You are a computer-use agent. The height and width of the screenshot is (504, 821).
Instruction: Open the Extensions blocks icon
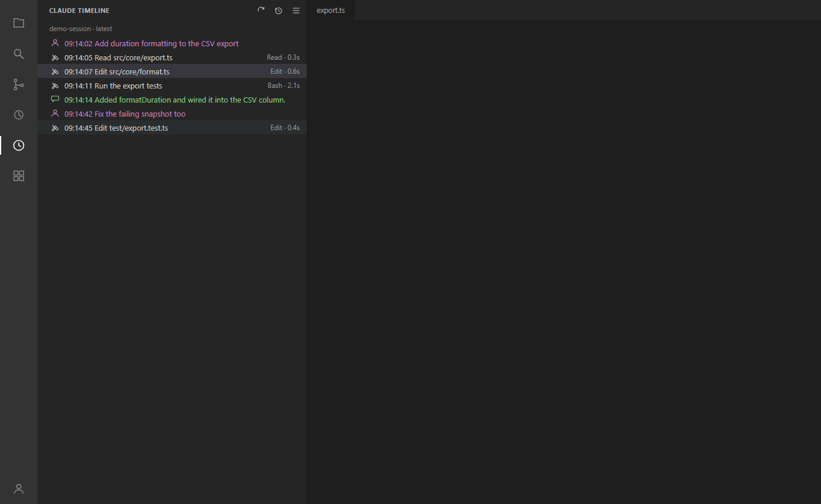coord(19,176)
